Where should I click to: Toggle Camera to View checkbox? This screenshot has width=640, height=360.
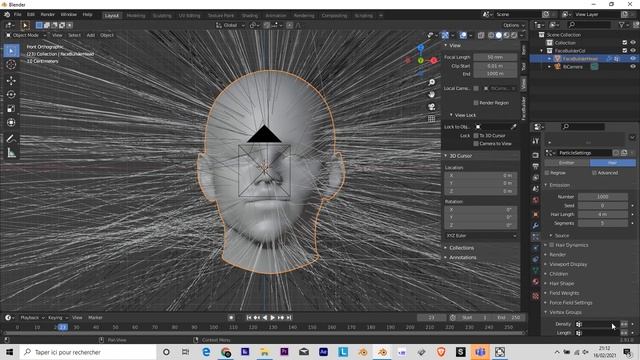point(476,144)
